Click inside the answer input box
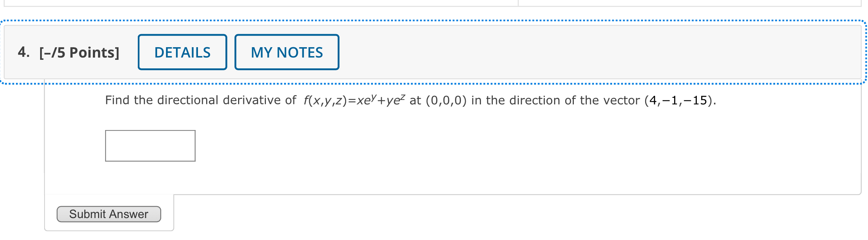The height and width of the screenshot is (240, 868). coord(150,146)
